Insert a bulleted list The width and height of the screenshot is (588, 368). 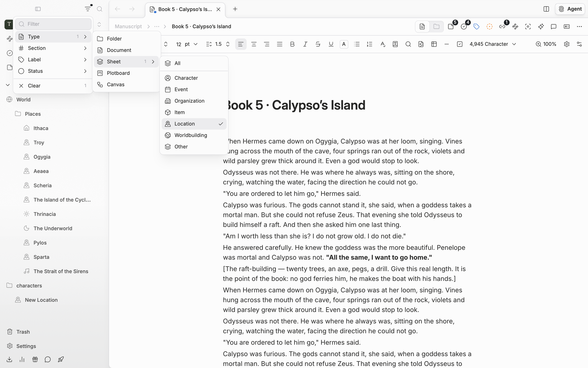click(357, 44)
